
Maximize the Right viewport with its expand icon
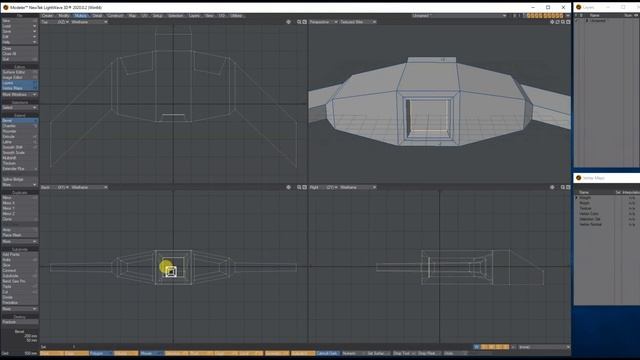(x=568, y=187)
